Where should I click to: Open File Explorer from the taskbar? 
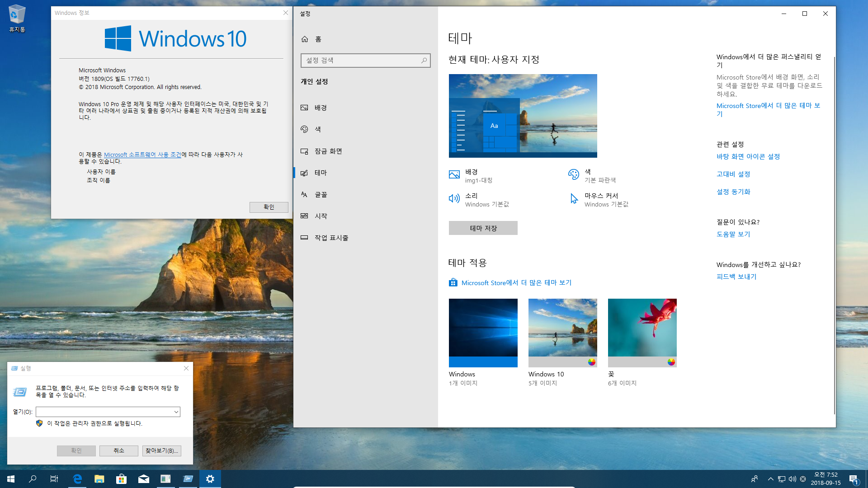tap(99, 479)
